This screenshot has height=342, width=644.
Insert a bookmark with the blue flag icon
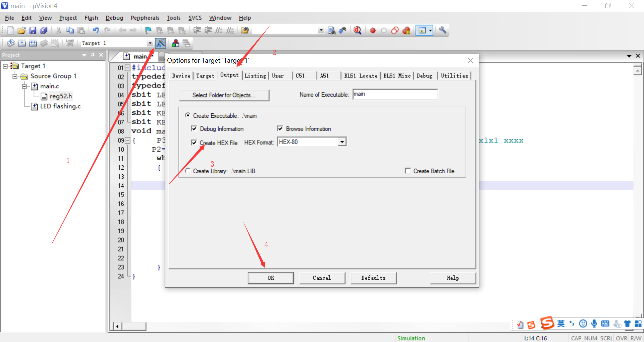coord(148,31)
